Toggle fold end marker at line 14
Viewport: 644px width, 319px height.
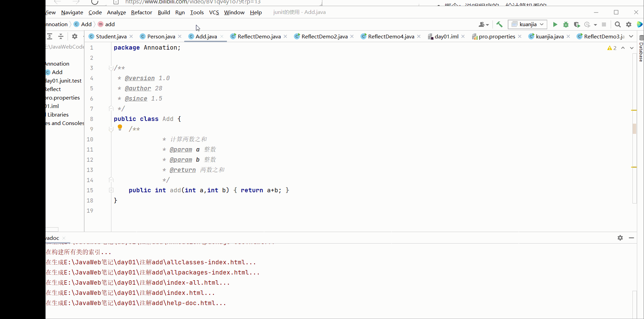tap(111, 180)
